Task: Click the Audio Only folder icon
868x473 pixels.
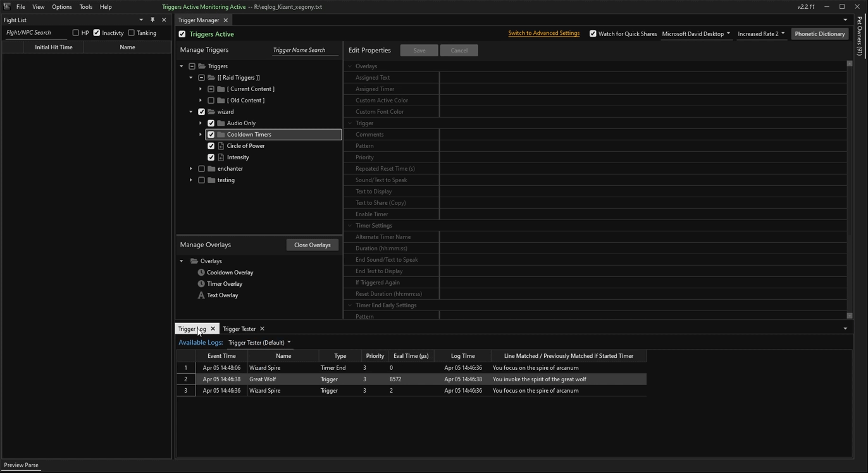Action: 221,123
